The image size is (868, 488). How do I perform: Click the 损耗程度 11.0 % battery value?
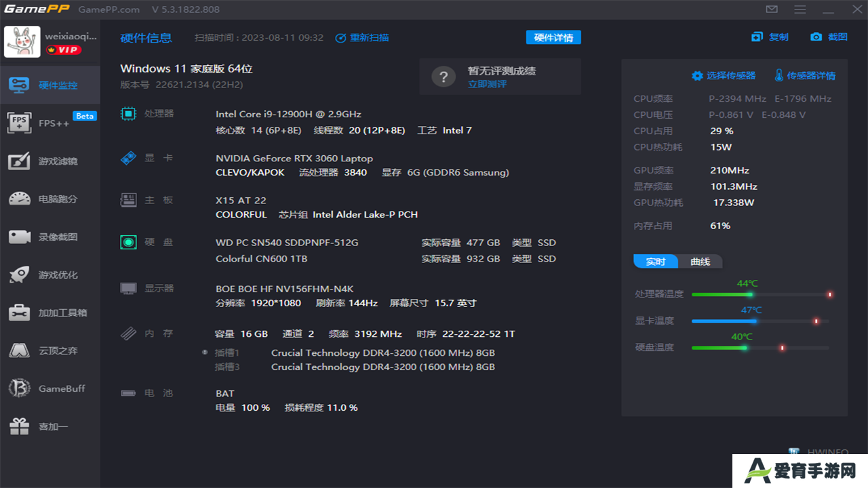(x=321, y=407)
